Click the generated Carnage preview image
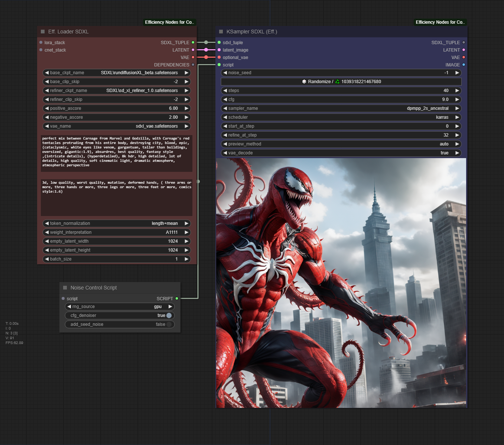Image resolution: width=504 pixels, height=445 pixels. tap(341, 283)
